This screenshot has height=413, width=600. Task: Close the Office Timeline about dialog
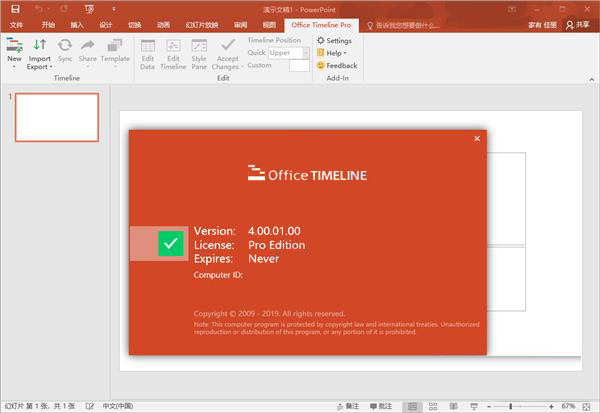[x=477, y=139]
